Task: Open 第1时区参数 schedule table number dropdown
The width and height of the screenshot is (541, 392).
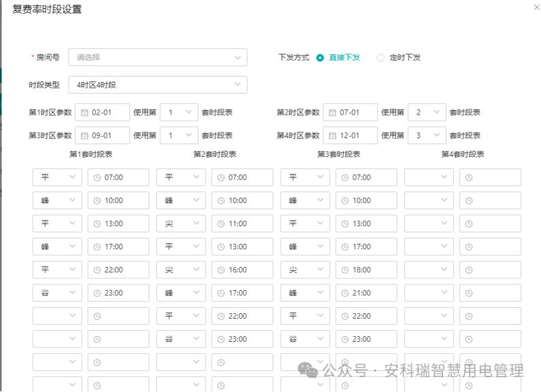Action: click(x=179, y=112)
